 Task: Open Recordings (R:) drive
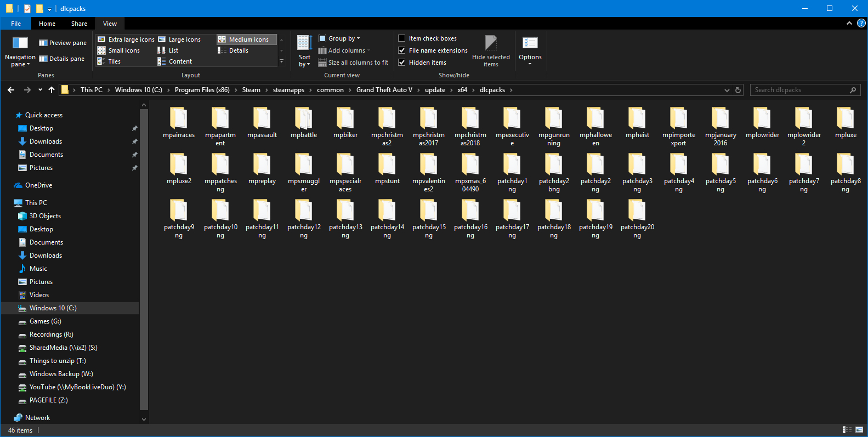[52, 334]
